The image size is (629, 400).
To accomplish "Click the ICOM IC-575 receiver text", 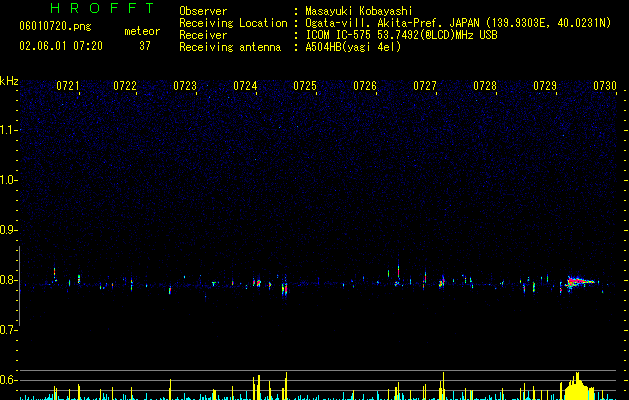I will click(x=402, y=35).
